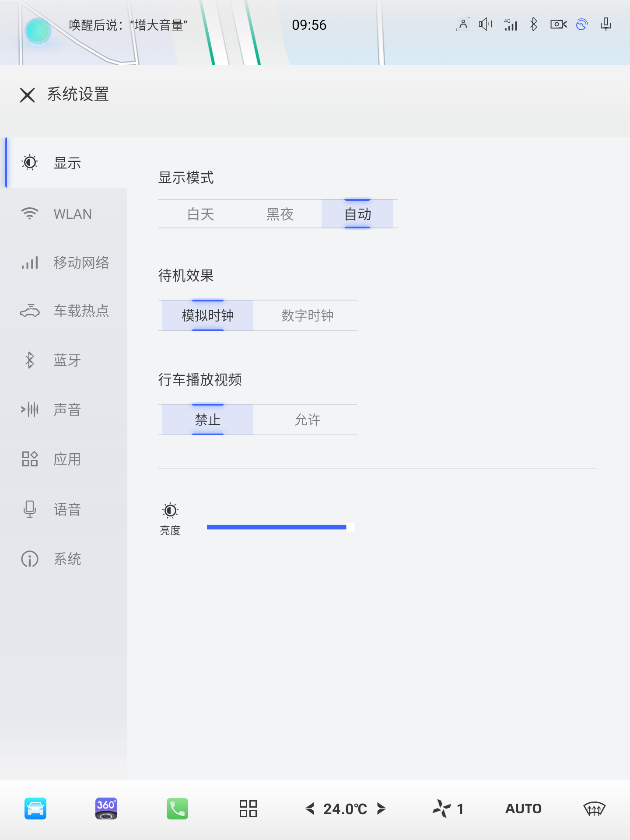This screenshot has width=630, height=840.
Task: Tap the fan speed icon
Action: [x=442, y=808]
